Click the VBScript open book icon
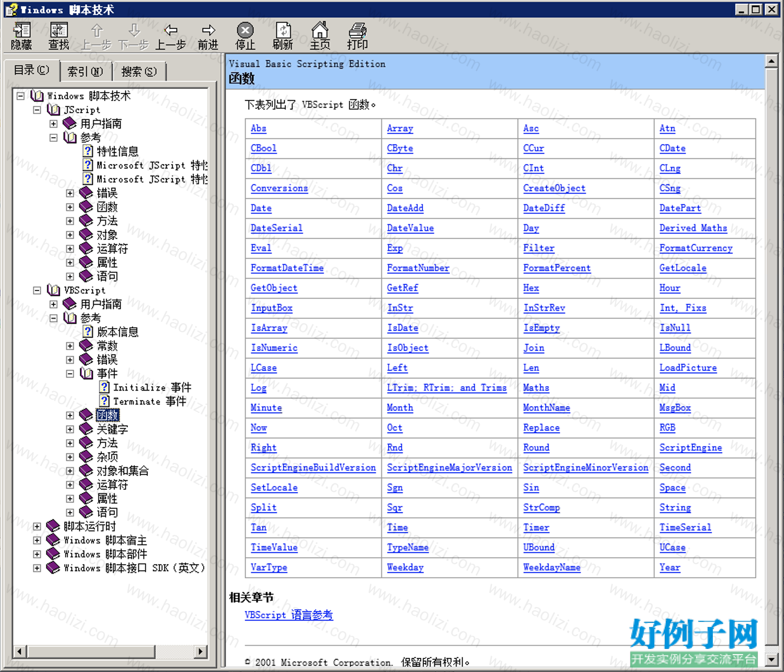Screen dimensions: 784x672 [53, 290]
